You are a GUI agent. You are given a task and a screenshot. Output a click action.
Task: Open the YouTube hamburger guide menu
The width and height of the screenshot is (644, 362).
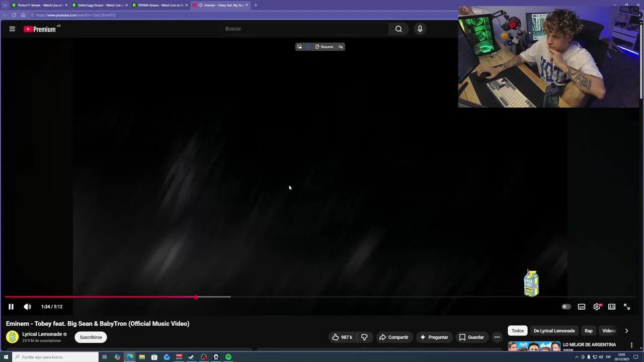tap(12, 29)
